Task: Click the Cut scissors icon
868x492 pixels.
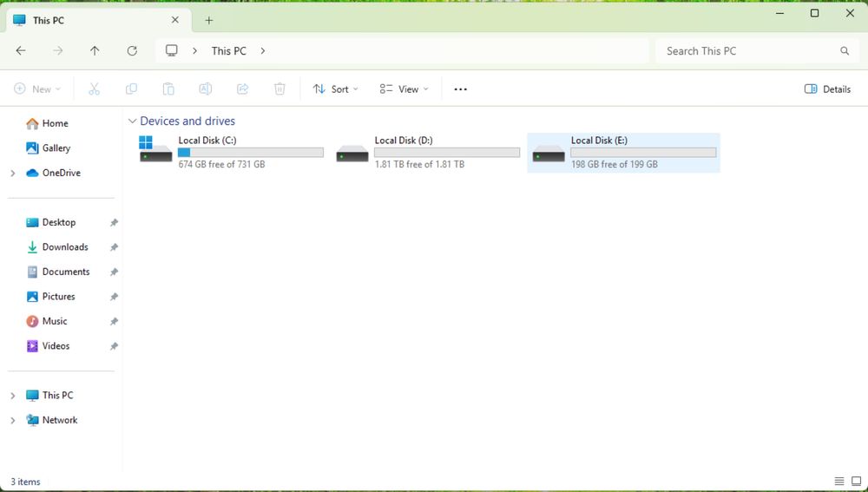Action: (94, 89)
